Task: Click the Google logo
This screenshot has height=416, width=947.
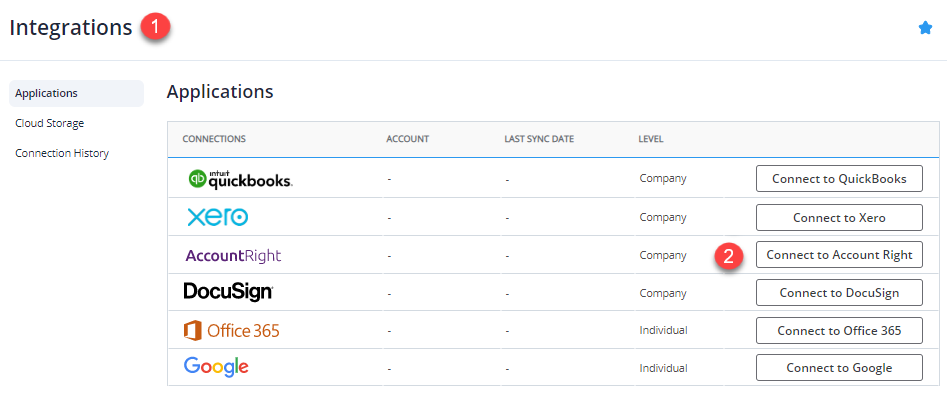Action: [x=216, y=367]
